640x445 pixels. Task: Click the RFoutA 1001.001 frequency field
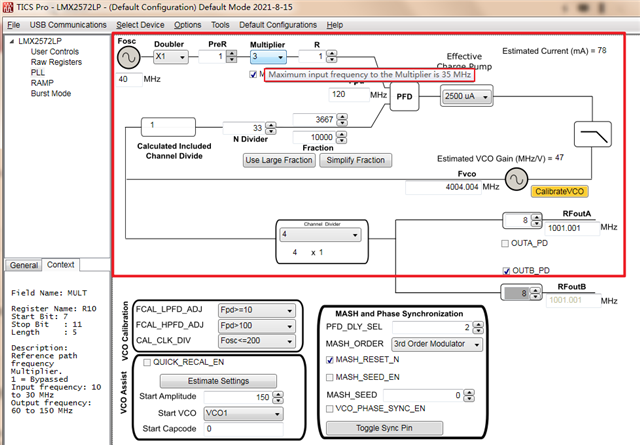tap(572, 228)
